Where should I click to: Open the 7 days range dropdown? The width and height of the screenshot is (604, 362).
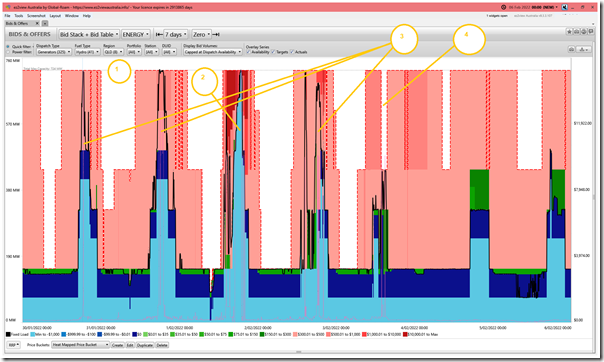[x=176, y=34]
